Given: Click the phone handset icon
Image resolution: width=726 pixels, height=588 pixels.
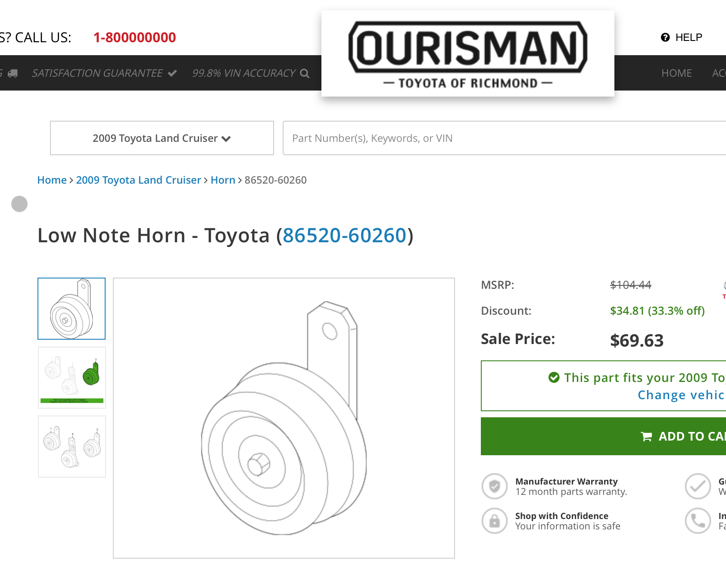Looking at the screenshot, I should [698, 521].
